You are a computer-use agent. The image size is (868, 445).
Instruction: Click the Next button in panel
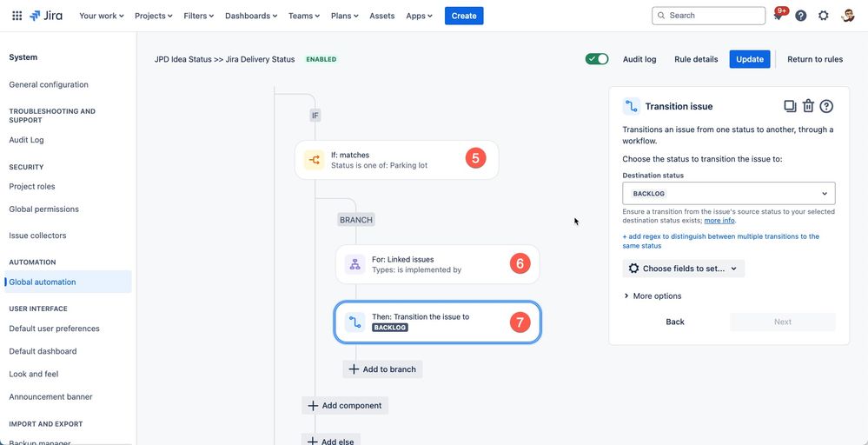tap(783, 322)
